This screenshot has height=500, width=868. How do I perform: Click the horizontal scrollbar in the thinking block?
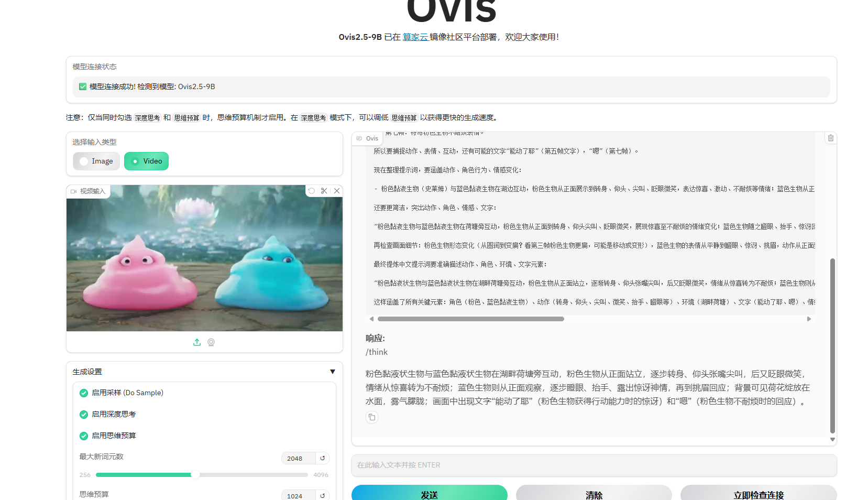tap(470, 319)
